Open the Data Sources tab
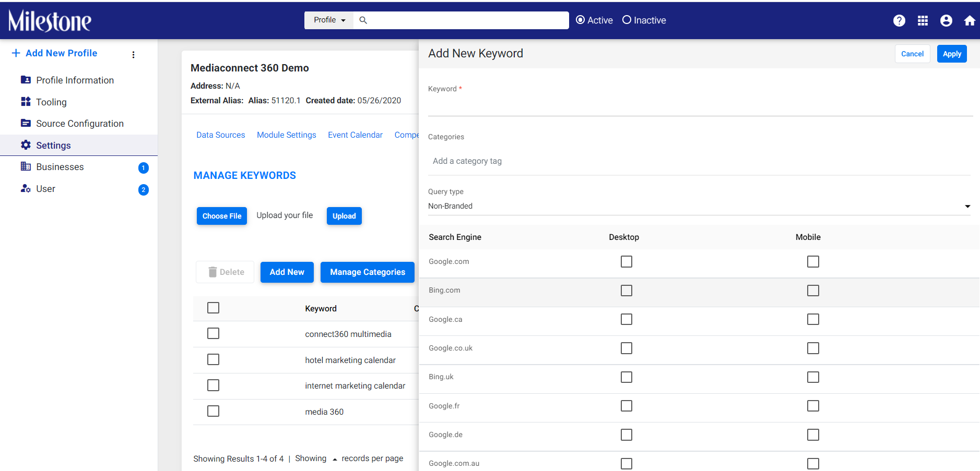Image resolution: width=980 pixels, height=471 pixels. pos(220,135)
